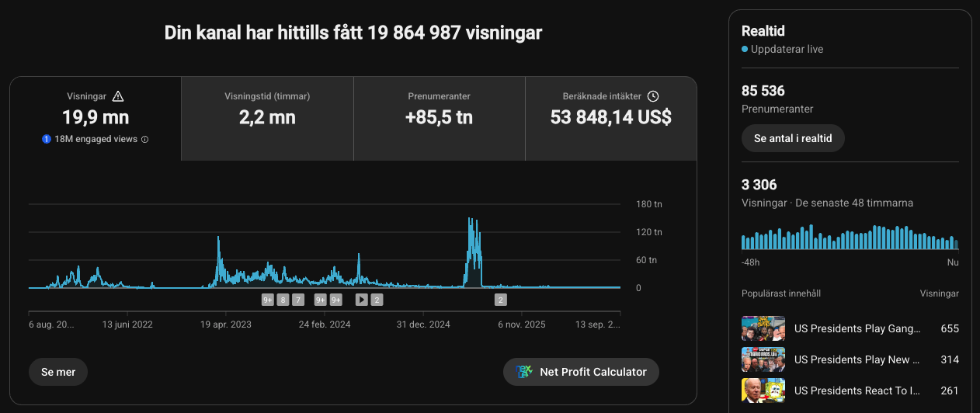
Task: Click the 6 nov. 2025 axis label
Action: click(x=522, y=324)
